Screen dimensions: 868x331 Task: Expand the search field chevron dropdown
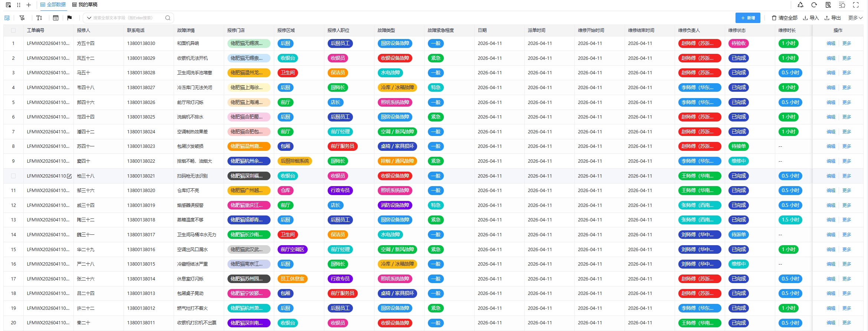tap(89, 18)
